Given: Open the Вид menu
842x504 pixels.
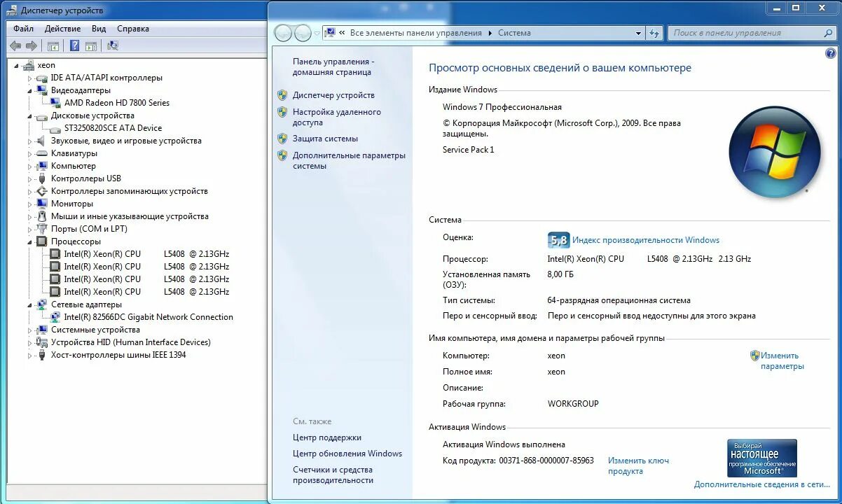Looking at the screenshot, I should [99, 29].
